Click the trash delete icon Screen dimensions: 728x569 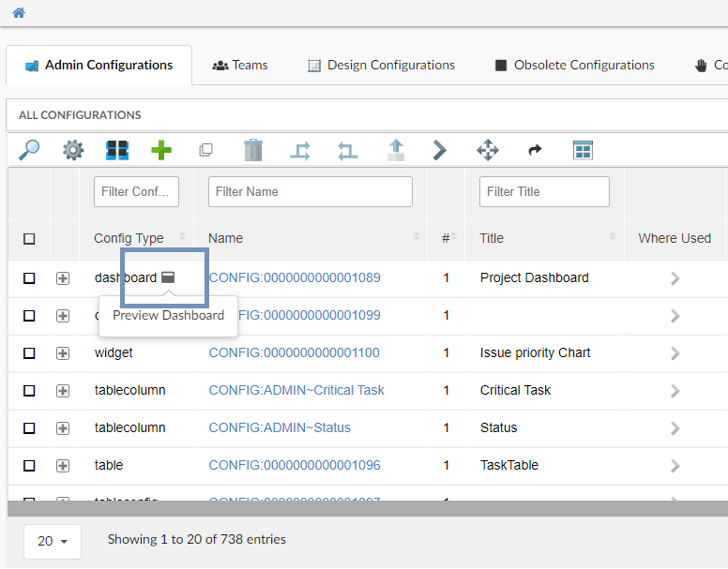(x=253, y=150)
